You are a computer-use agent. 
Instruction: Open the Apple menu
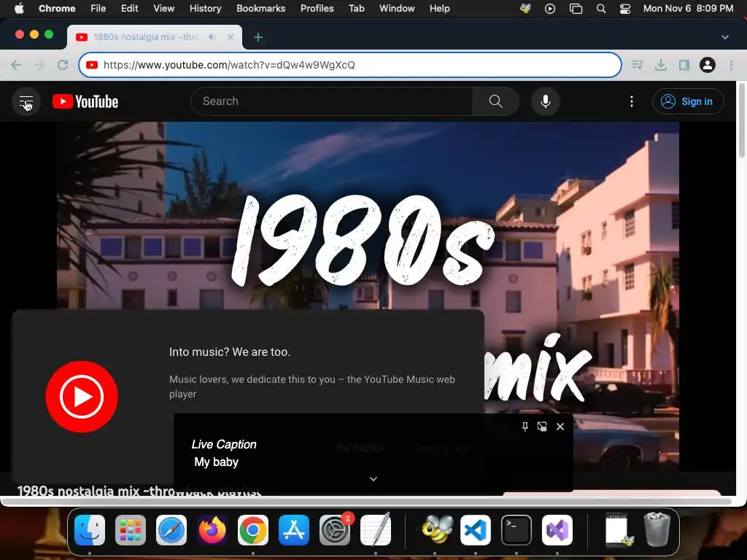(x=19, y=8)
